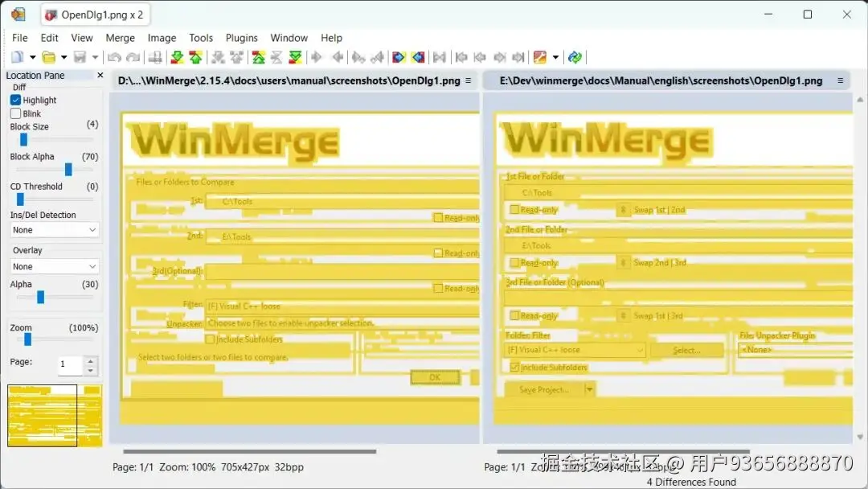Click the vertical scrollbar down arrow
Image resolution: width=868 pixels, height=489 pixels.
860,438
